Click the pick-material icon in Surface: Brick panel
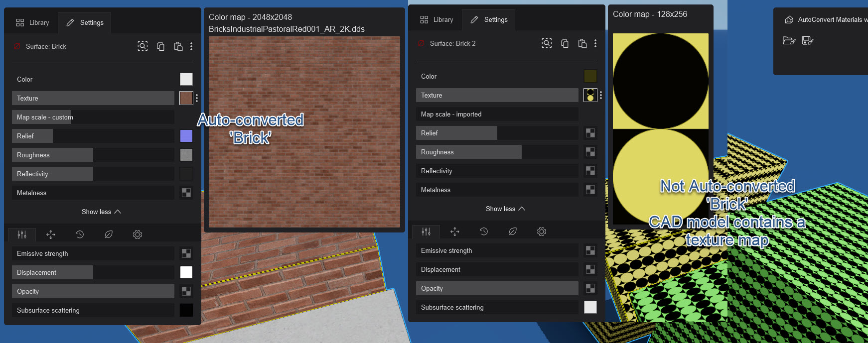 [143, 46]
